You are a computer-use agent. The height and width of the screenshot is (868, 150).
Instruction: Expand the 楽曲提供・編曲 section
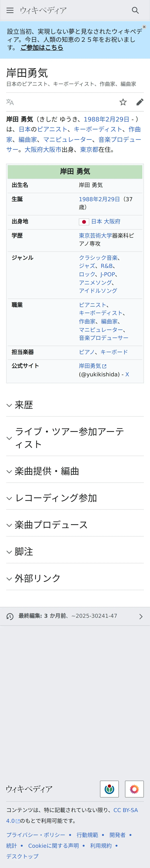(x=47, y=471)
